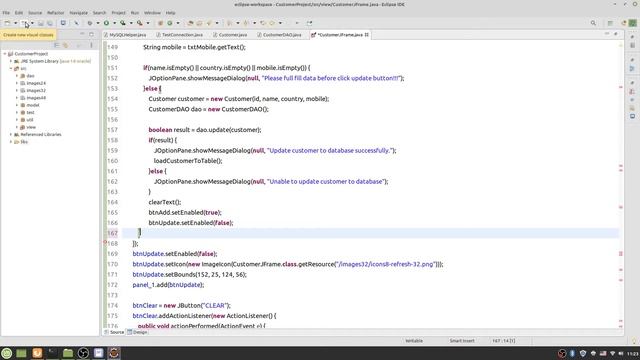Click on clearText(); on line 164
This screenshot has height=360, width=640.
point(165,202)
